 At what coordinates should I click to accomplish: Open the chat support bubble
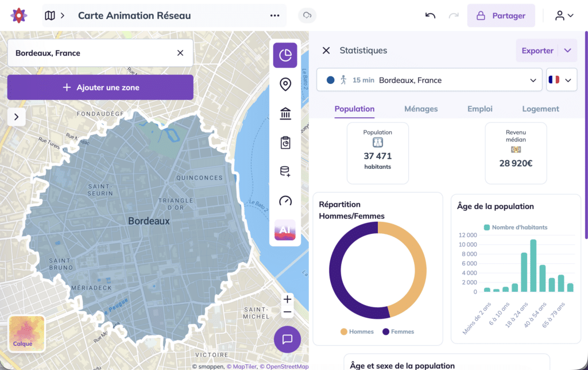click(x=287, y=339)
